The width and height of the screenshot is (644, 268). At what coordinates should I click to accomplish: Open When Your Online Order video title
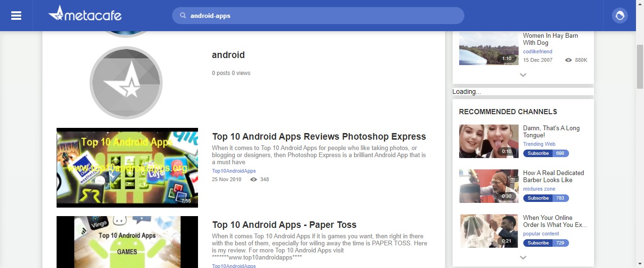tap(555, 221)
